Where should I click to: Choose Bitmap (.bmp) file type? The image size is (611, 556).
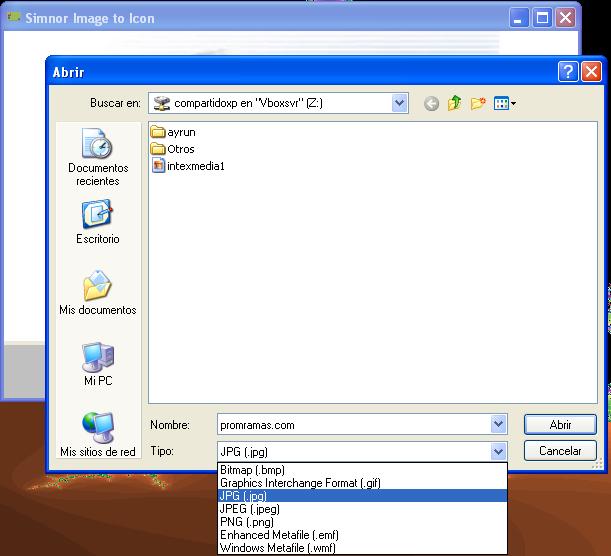pos(362,470)
